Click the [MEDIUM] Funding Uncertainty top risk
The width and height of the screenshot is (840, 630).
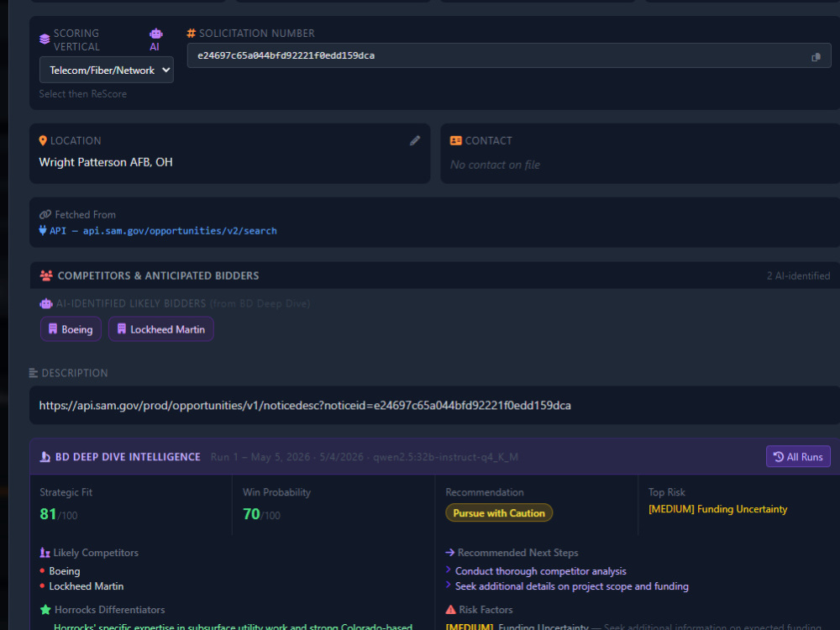tap(718, 509)
